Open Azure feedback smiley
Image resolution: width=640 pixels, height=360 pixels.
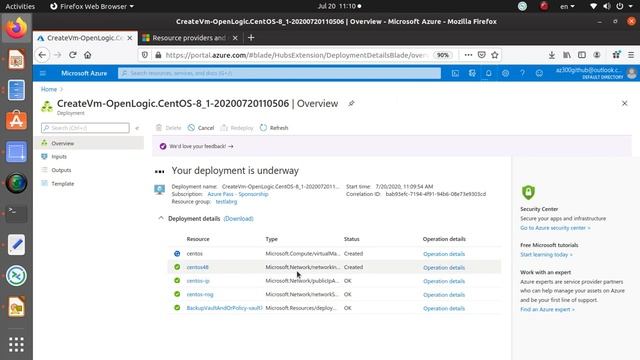click(539, 73)
